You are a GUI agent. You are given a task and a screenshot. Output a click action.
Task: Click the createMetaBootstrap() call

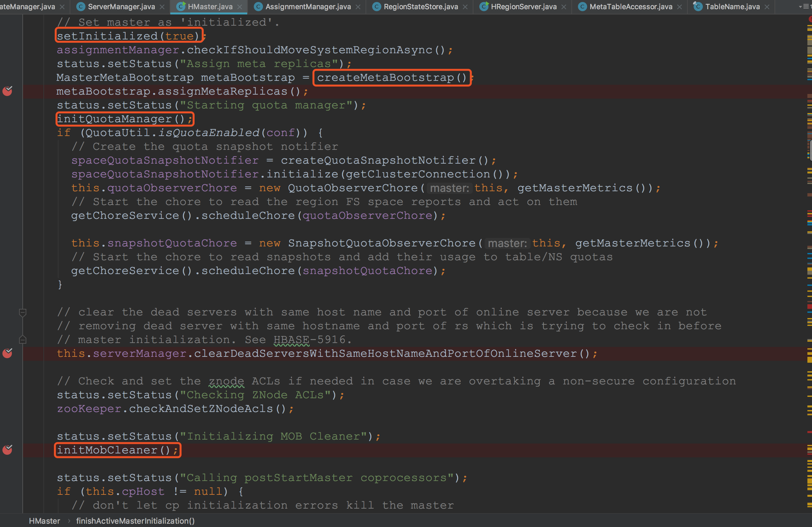tap(392, 78)
